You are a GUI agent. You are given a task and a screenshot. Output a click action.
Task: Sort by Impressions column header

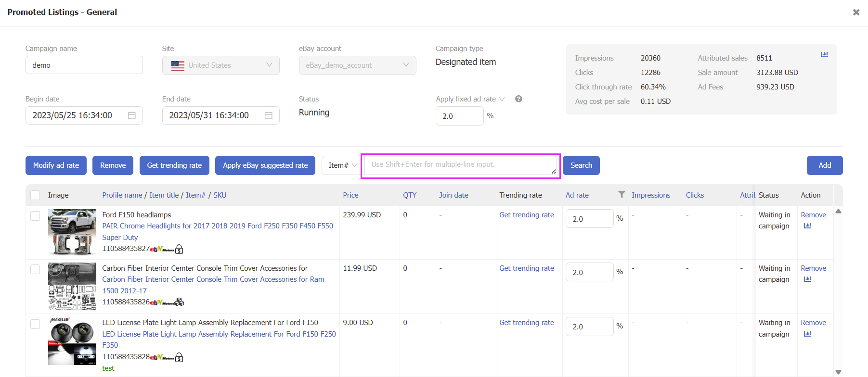coord(650,195)
